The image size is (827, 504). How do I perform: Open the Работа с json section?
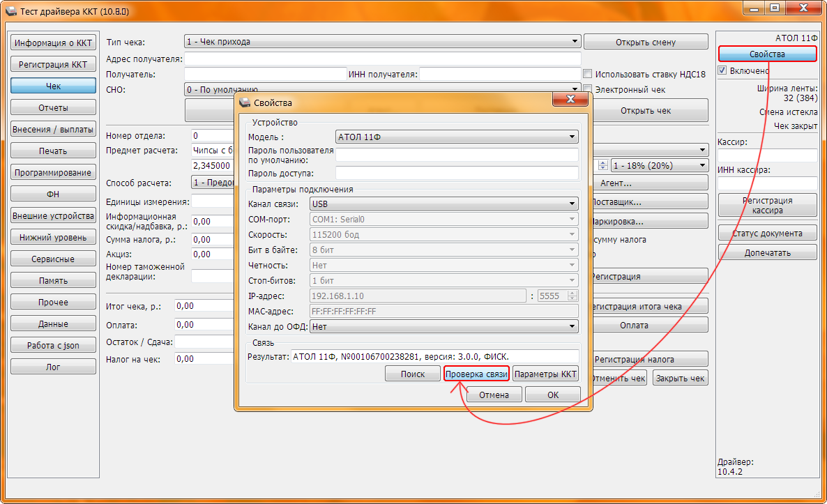click(53, 345)
